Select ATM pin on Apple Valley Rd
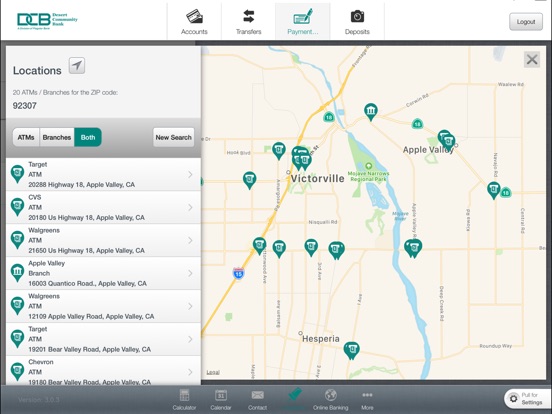Viewport: 552px width, 414px height. pos(413,248)
